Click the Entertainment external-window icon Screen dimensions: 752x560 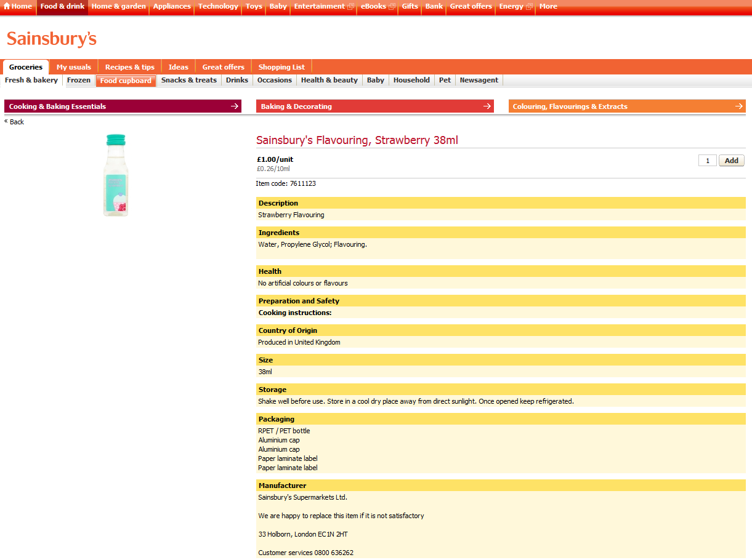click(350, 7)
